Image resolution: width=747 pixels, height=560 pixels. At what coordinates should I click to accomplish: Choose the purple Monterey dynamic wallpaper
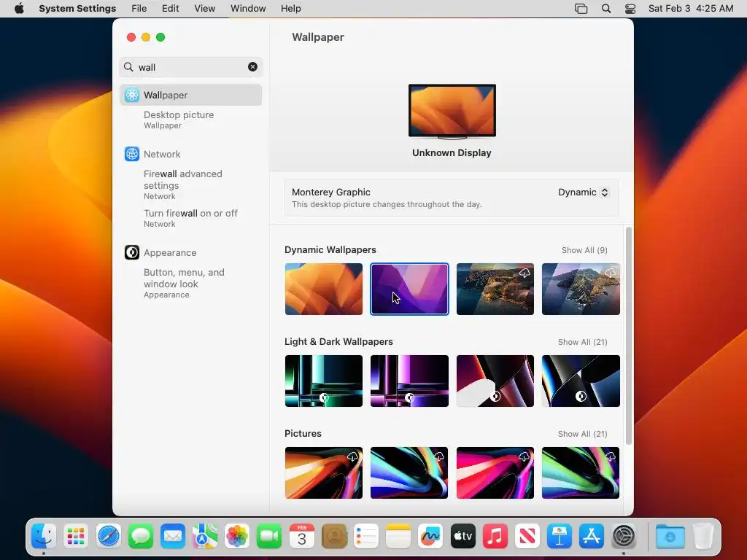point(409,289)
